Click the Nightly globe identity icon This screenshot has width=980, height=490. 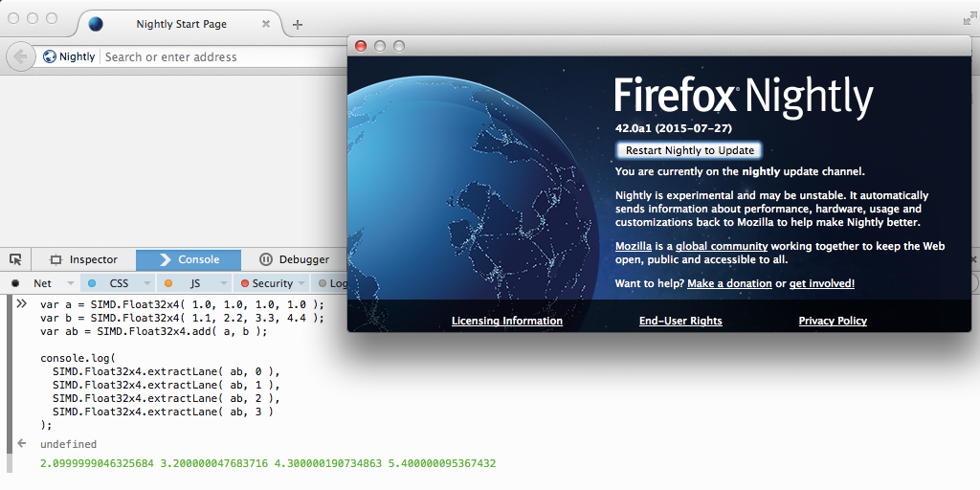[x=50, y=56]
